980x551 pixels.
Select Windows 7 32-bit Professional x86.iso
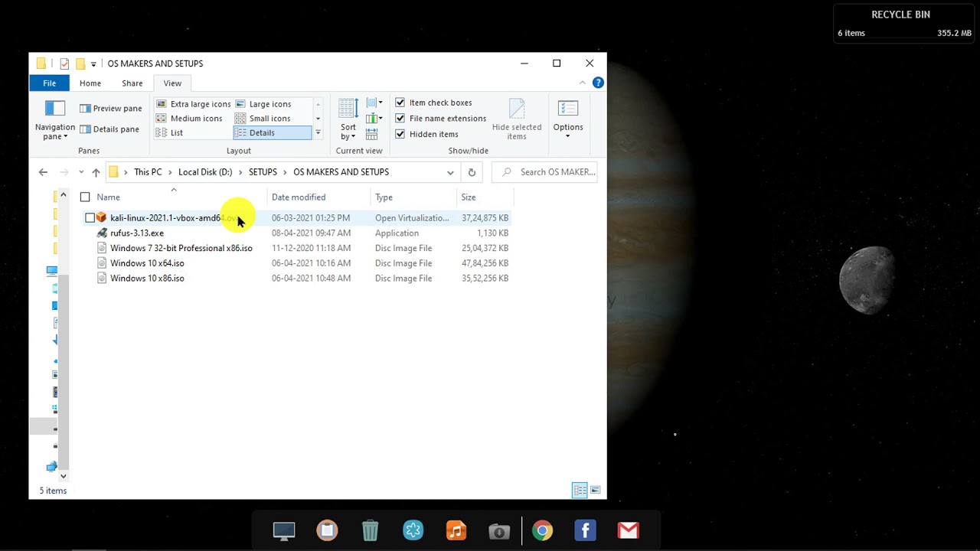[181, 248]
